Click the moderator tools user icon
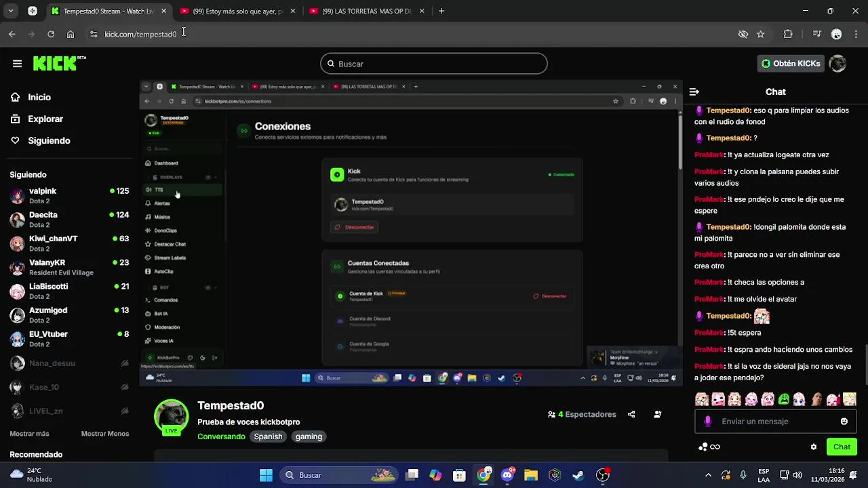 pos(658,414)
